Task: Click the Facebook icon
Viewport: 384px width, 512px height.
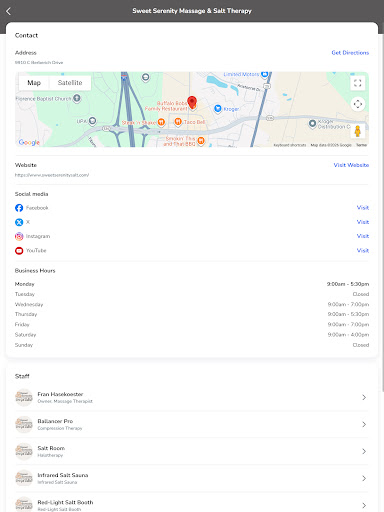Action: [x=19, y=208]
